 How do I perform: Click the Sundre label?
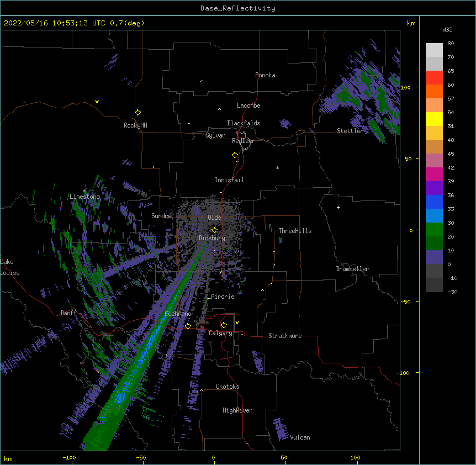point(161,216)
